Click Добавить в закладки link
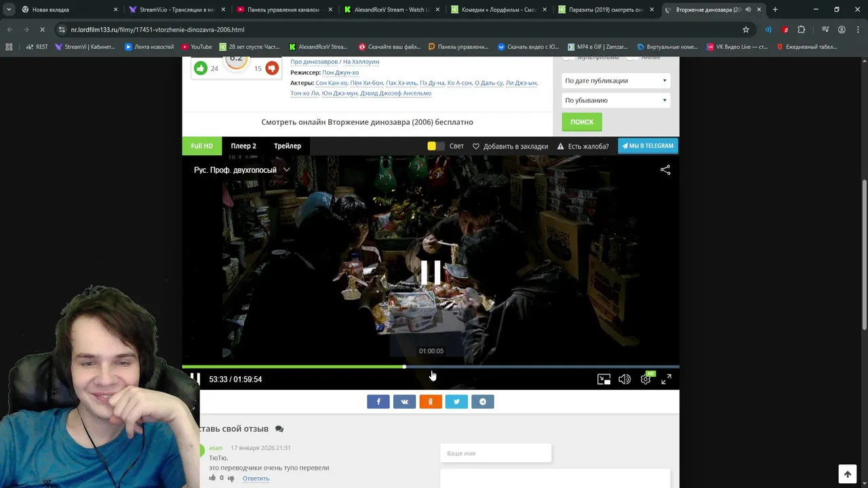The image size is (868, 488). 510,146
